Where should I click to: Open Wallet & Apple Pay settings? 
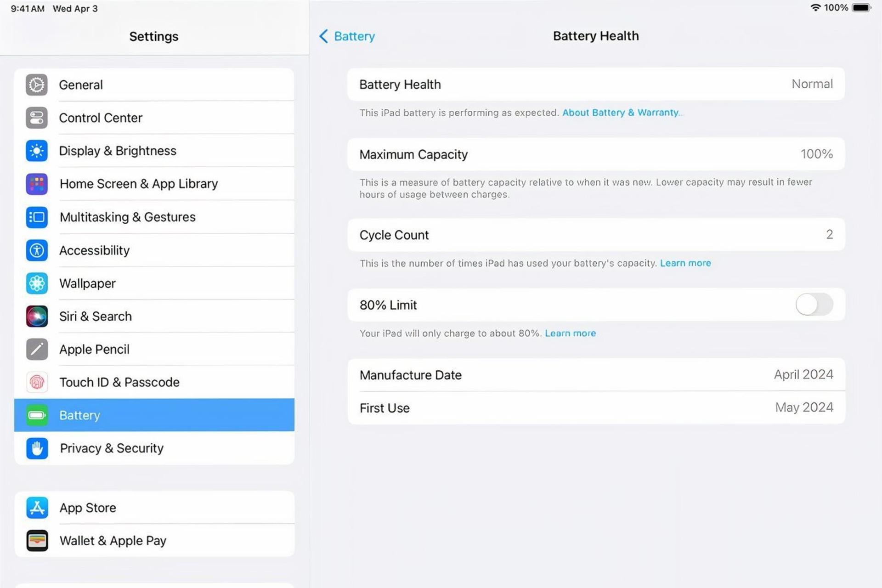coord(154,541)
